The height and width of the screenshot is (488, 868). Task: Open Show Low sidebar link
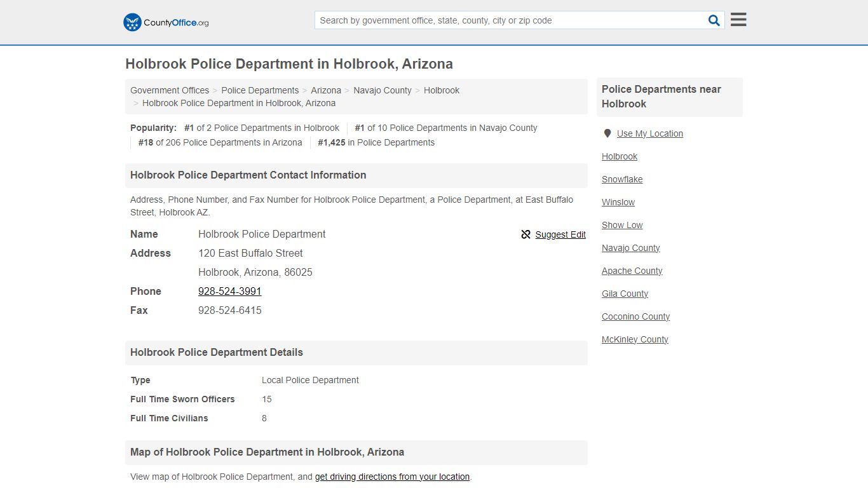point(622,225)
